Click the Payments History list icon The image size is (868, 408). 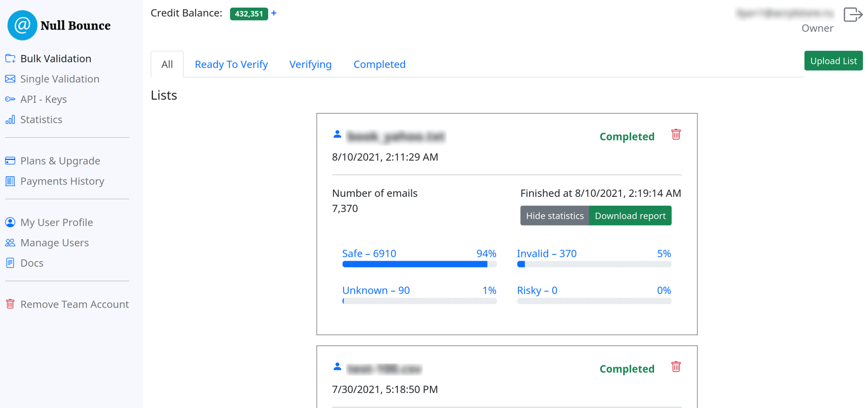[10, 181]
